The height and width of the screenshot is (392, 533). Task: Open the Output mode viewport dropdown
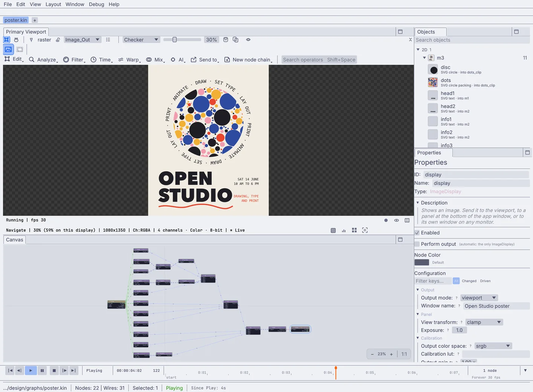coord(479,298)
